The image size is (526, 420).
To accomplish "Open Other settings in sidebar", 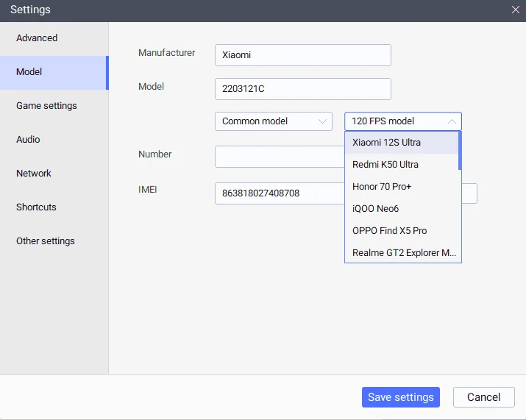I will [54, 241].
